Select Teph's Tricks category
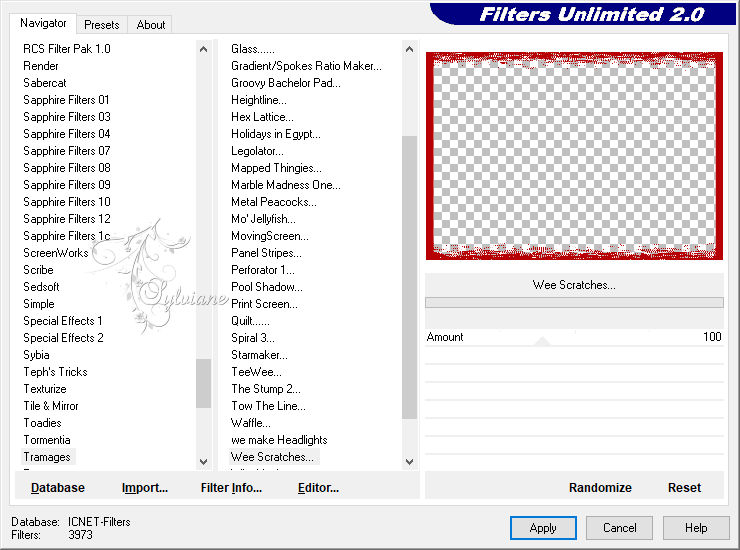 click(x=55, y=372)
